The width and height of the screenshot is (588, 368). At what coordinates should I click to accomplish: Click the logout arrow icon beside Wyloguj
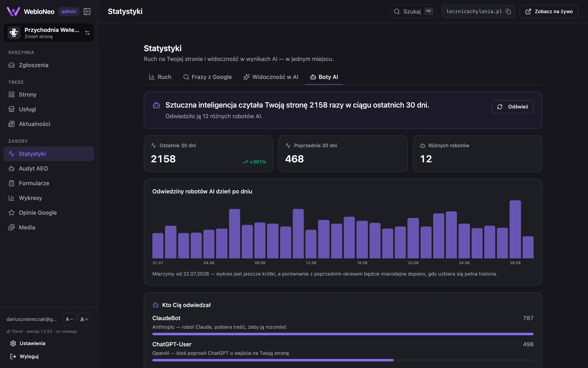point(13,357)
